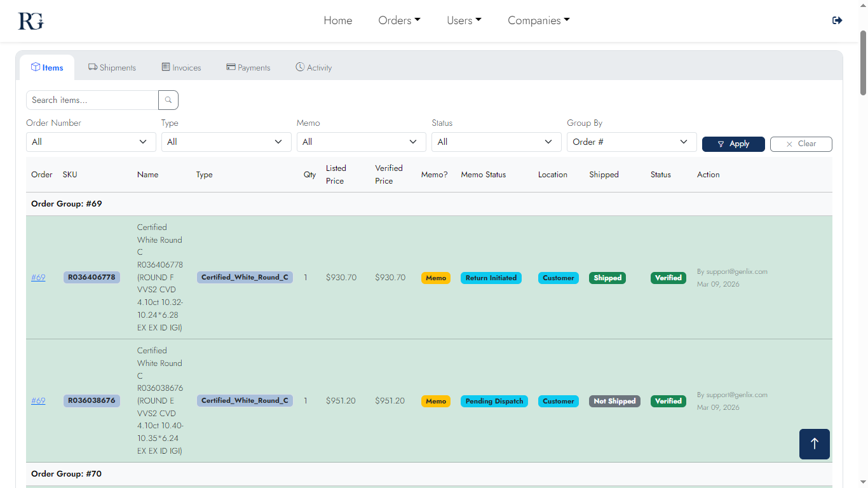868x488 pixels.
Task: Click the search magnifier button
Action: (168, 100)
